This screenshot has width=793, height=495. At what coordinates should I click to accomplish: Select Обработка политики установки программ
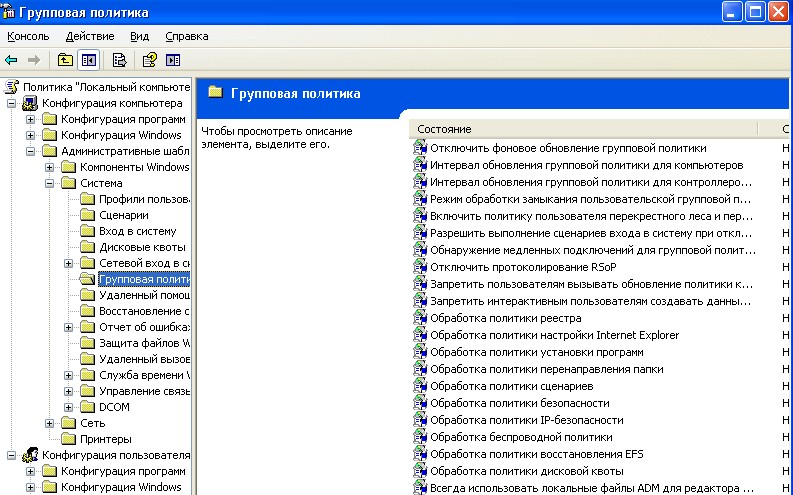(537, 352)
